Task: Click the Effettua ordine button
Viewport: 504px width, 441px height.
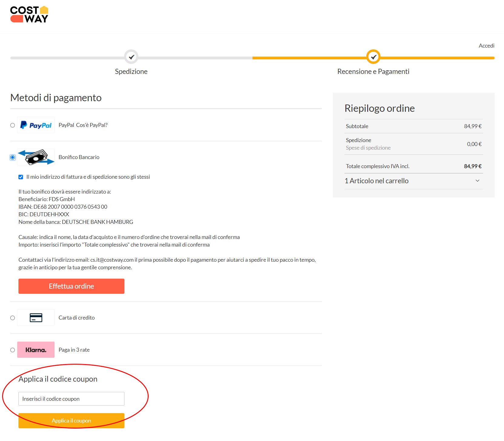Action: tap(71, 286)
